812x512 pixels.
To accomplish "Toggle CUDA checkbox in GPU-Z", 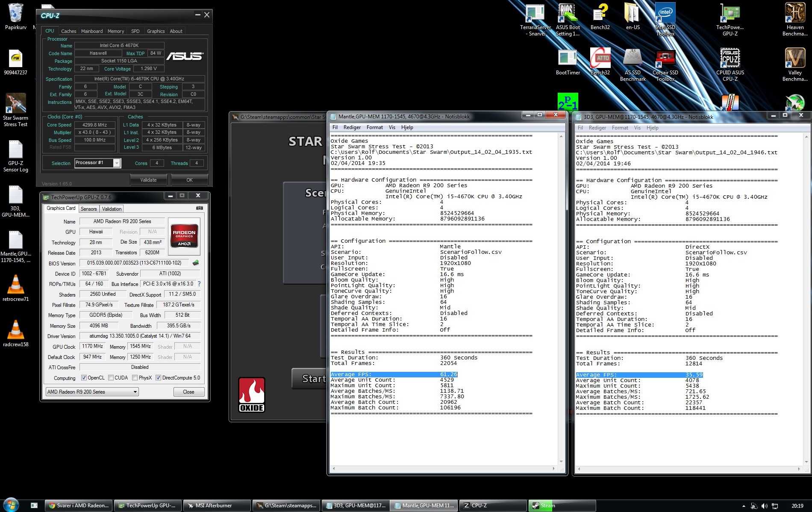I will (x=111, y=378).
